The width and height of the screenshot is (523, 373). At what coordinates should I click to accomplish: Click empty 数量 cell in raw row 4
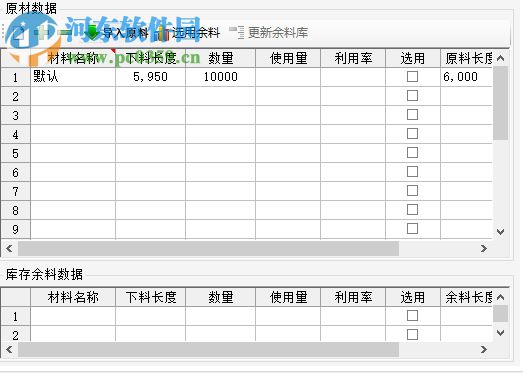tap(220, 134)
